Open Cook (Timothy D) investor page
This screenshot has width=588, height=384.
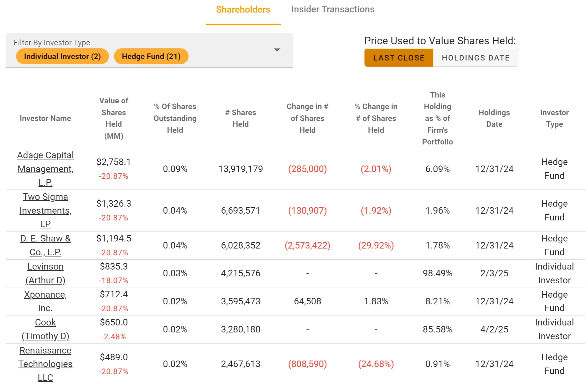(x=46, y=329)
